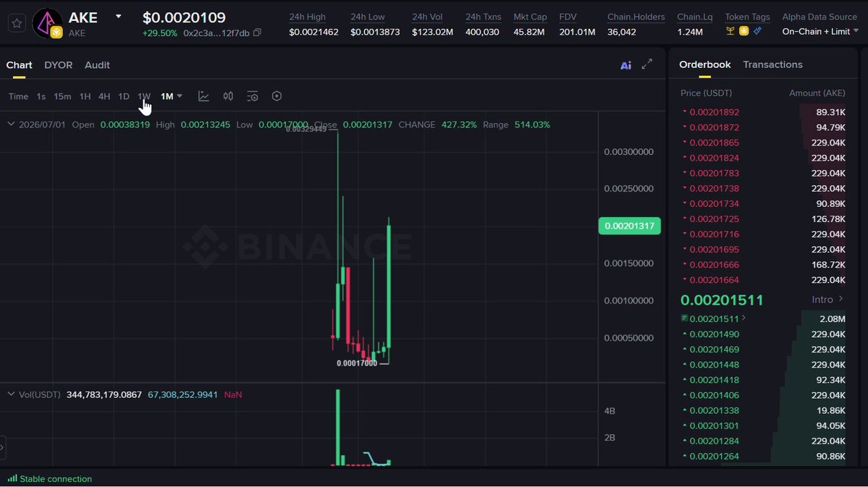Click the Chain.Holders label

tap(636, 17)
